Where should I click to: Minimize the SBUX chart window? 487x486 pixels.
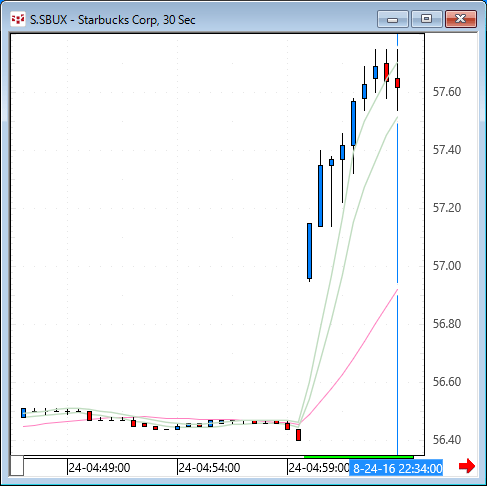[393, 19]
